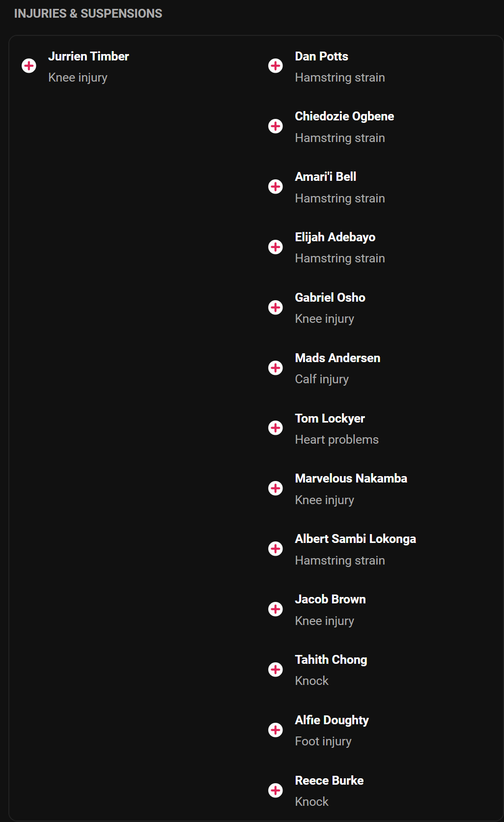Click the medical icon beside Mads Andersen
Image resolution: width=504 pixels, height=822 pixels.
276,368
